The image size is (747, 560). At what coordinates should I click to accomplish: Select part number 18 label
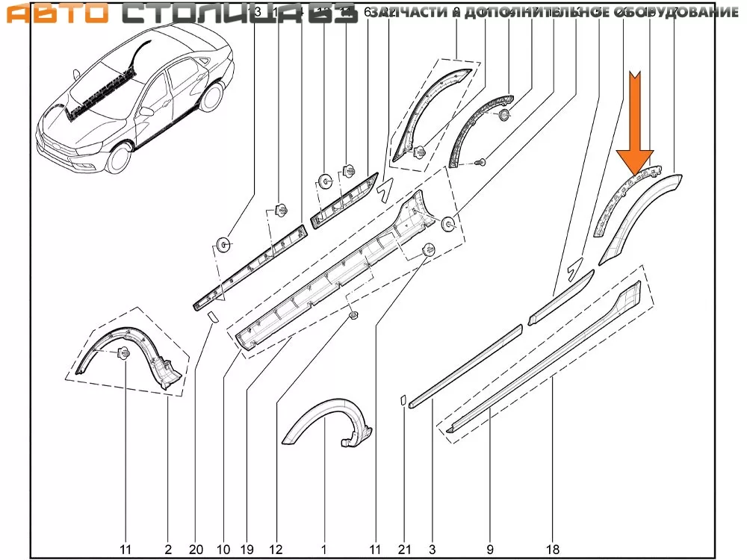click(x=552, y=550)
